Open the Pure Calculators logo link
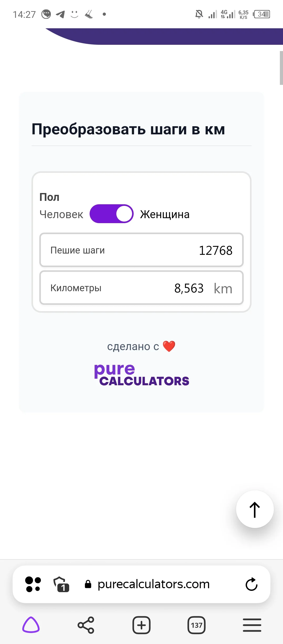 coord(141,375)
